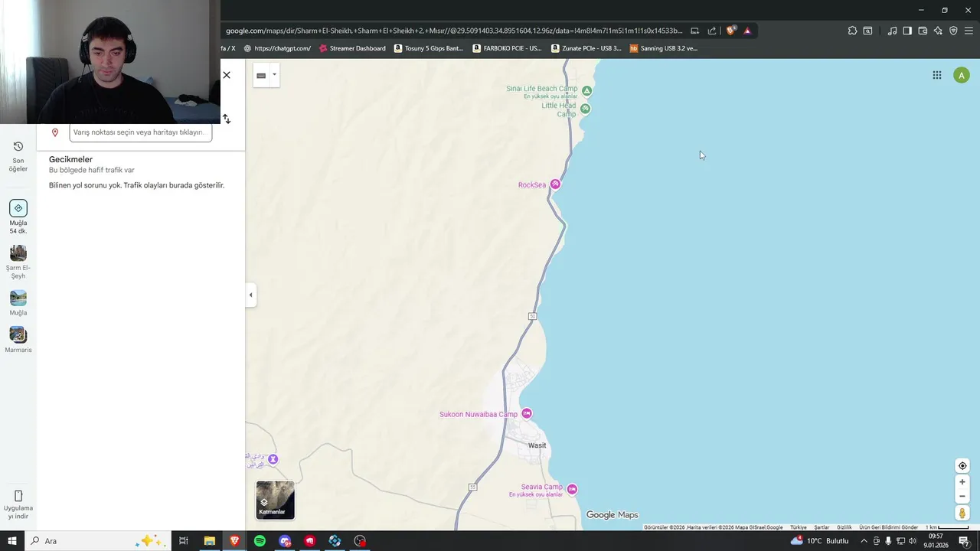The height and width of the screenshot is (551, 980).
Task: Open the notification center icon
Action: coord(964,541)
